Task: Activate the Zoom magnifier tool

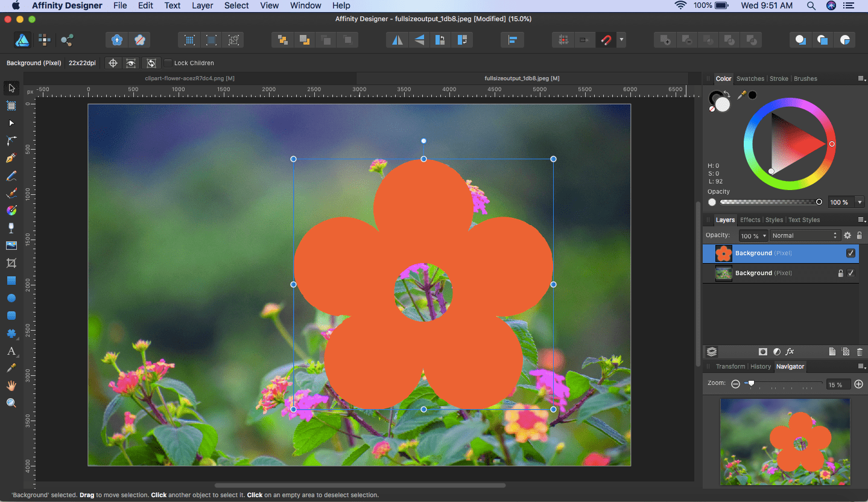Action: pos(11,403)
